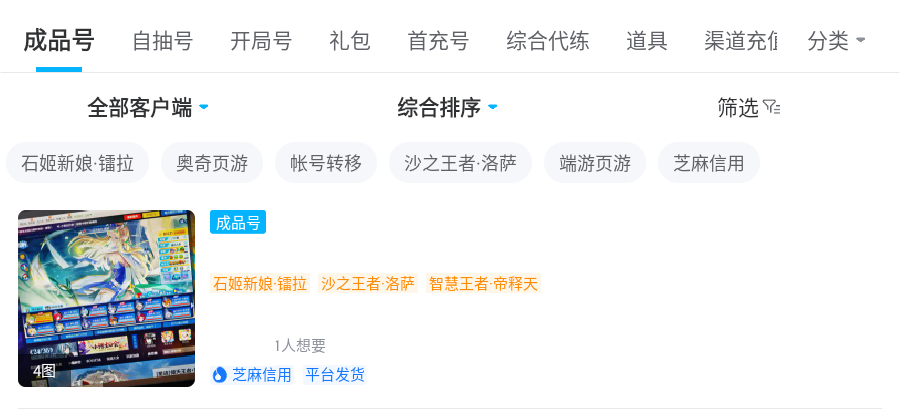Open the 综合排序 sorting dropdown

[x=447, y=107]
